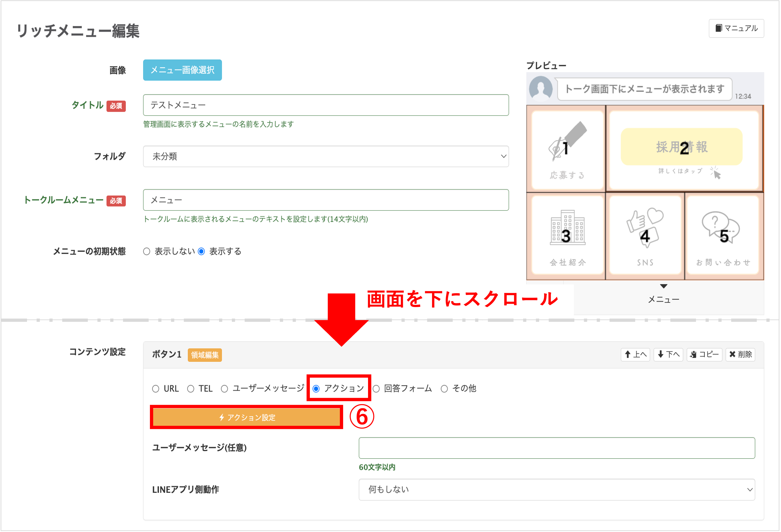Click preview area 1 応募する

click(566, 148)
